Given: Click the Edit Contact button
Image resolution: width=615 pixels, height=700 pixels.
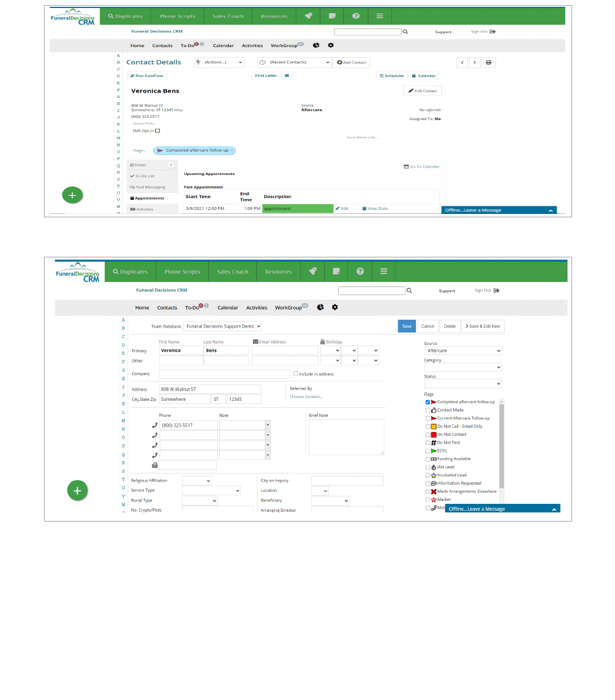Looking at the screenshot, I should (x=422, y=90).
